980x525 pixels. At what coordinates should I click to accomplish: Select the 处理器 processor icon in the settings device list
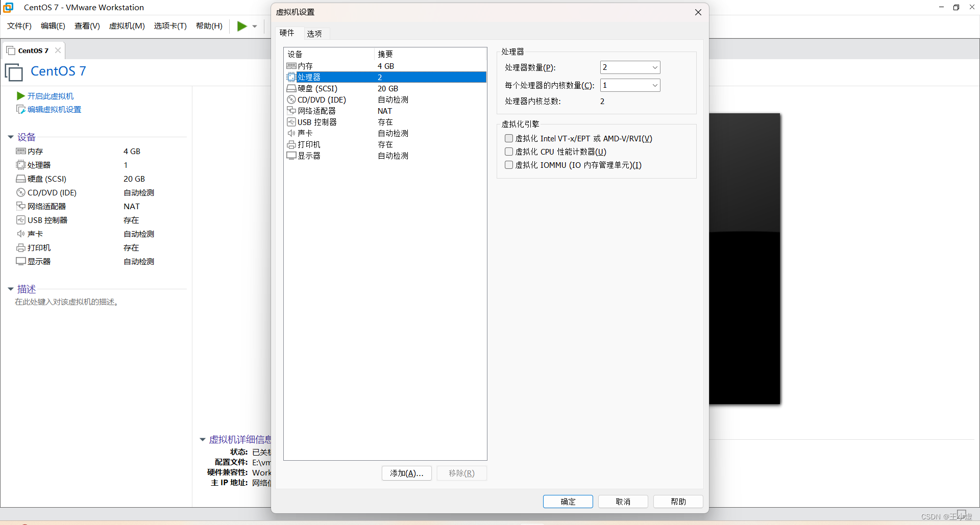pyautogui.click(x=291, y=77)
